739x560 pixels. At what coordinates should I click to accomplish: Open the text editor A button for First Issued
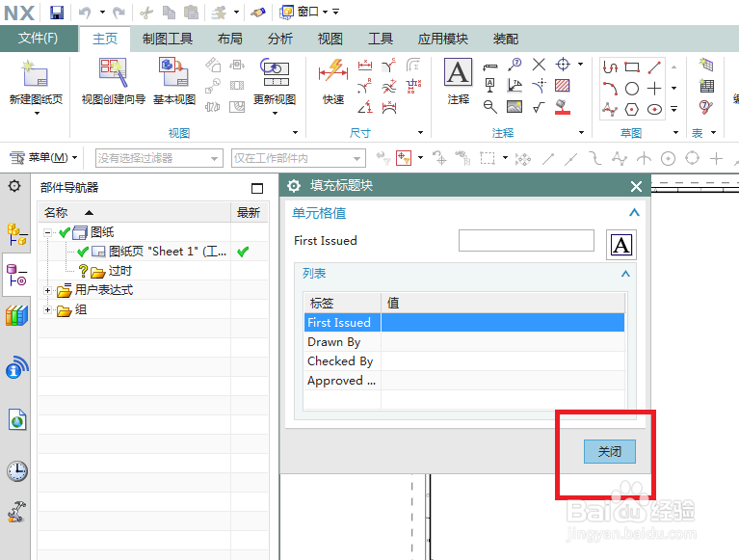pyautogui.click(x=620, y=245)
